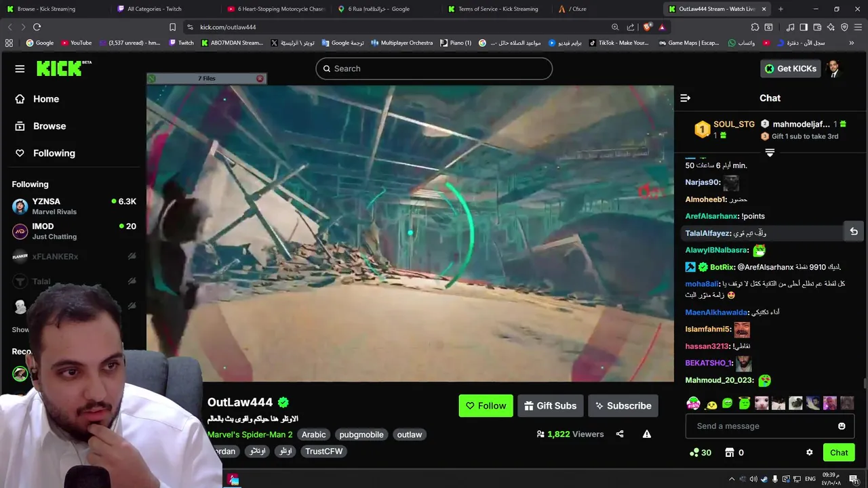Select the pubgmobile tag
Viewport: 868px width, 488px height.
(361, 434)
